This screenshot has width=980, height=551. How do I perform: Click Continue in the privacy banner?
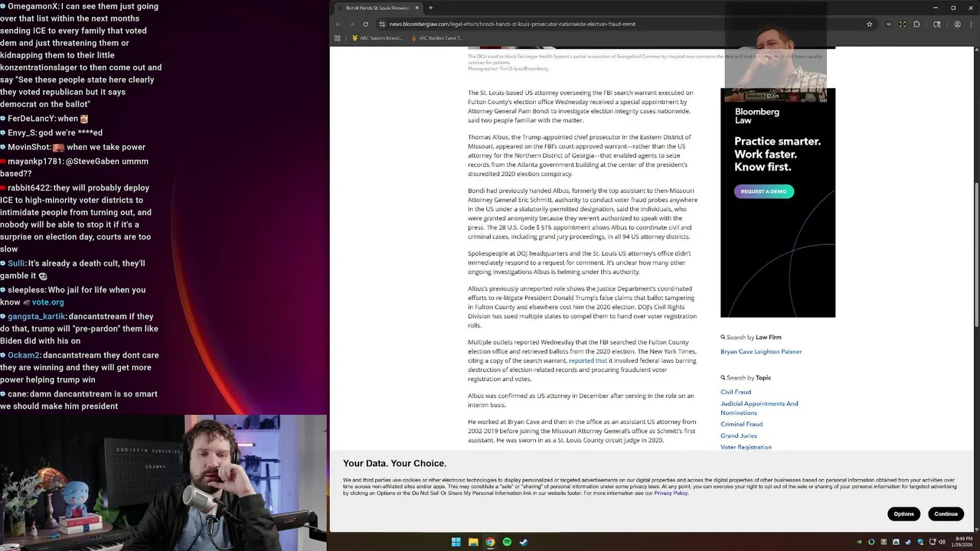tap(946, 514)
